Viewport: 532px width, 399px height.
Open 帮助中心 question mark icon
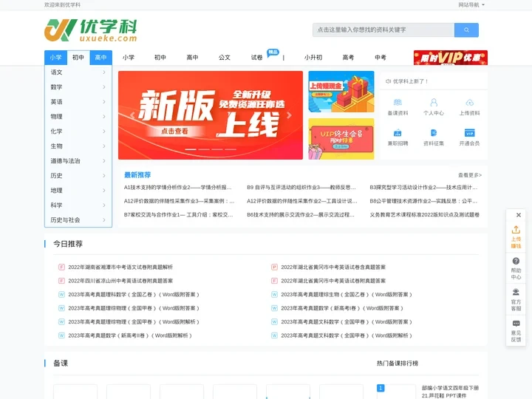pyautogui.click(x=516, y=261)
